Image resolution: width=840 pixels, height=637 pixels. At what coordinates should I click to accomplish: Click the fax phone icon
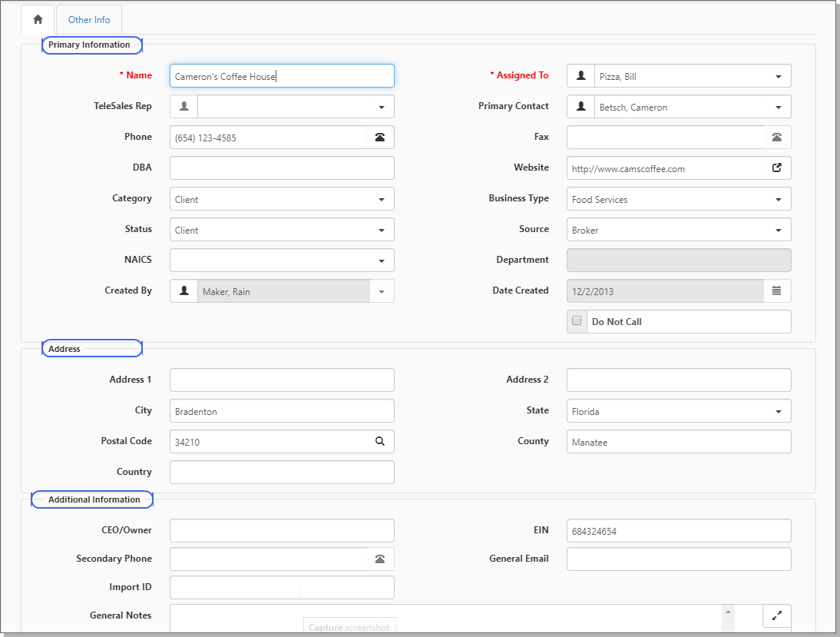pyautogui.click(x=777, y=138)
